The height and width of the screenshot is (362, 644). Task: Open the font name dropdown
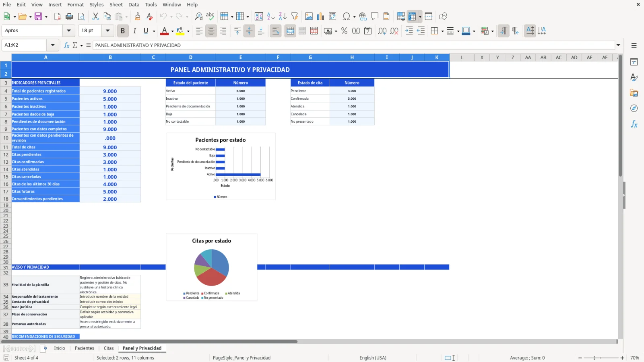pyautogui.click(x=69, y=31)
